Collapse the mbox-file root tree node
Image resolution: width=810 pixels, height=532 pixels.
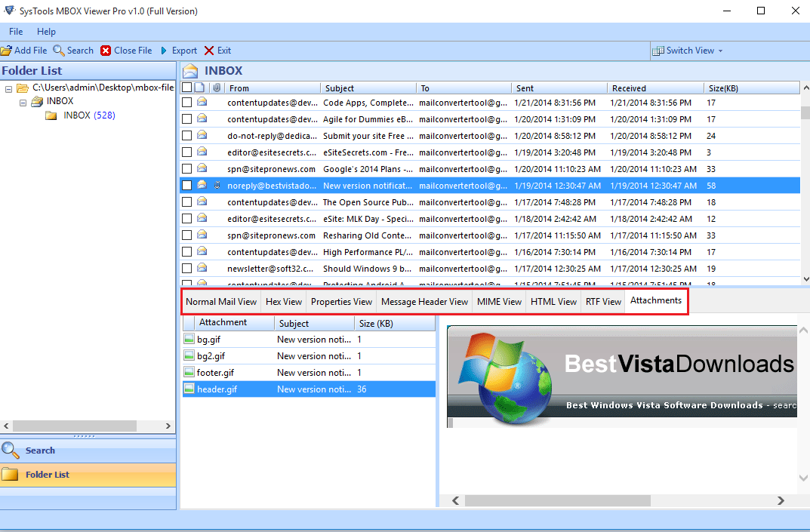[x=8, y=88]
